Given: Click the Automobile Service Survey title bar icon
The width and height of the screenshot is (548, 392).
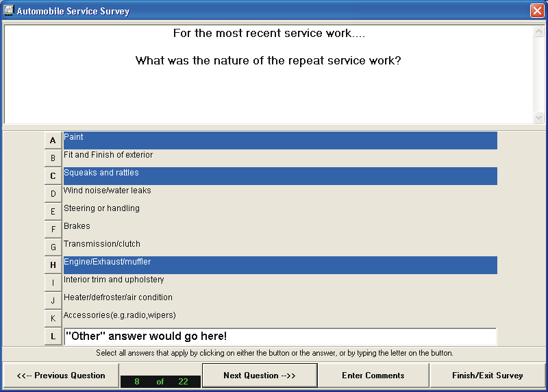Looking at the screenshot, I should click(x=8, y=10).
